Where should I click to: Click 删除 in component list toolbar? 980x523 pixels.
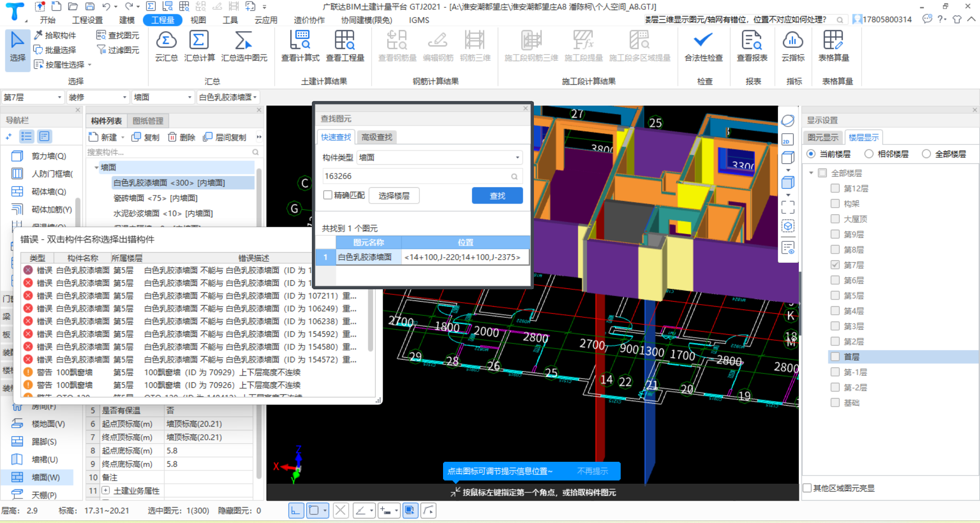point(182,137)
